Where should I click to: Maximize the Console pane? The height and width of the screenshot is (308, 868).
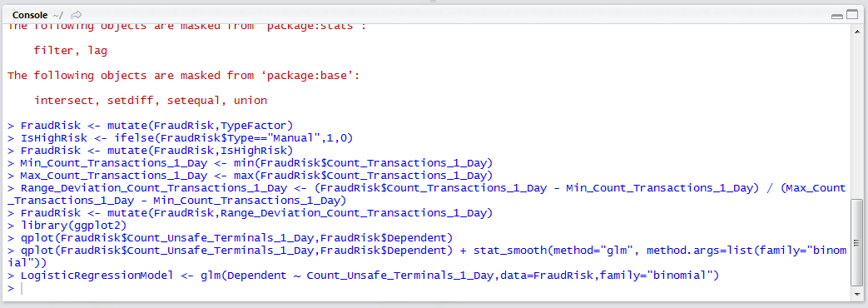[851, 15]
